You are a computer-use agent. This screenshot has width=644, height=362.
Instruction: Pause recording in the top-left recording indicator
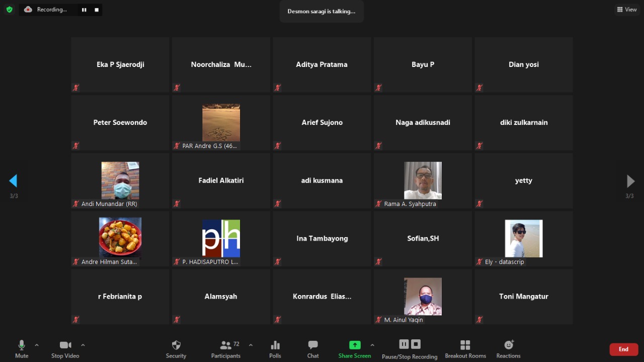pos(84,10)
